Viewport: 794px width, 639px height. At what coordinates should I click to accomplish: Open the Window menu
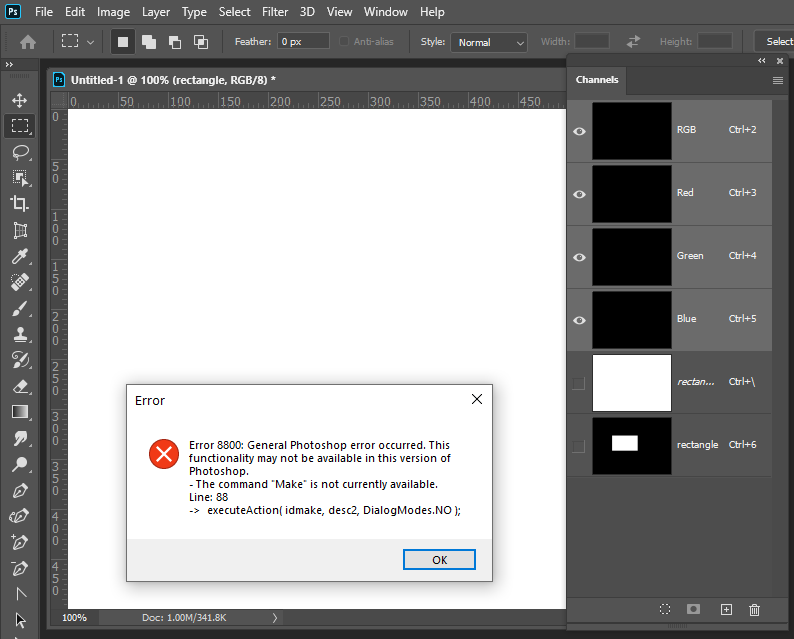[385, 12]
